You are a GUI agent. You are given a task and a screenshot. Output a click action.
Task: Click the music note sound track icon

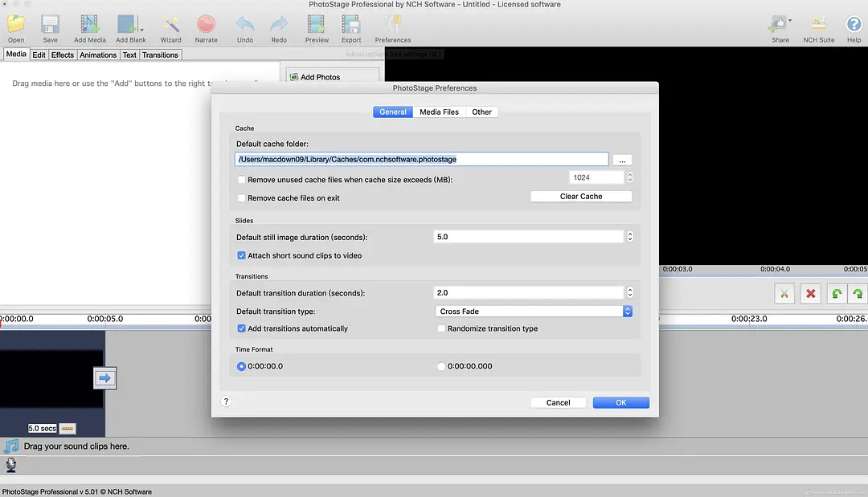click(x=11, y=446)
